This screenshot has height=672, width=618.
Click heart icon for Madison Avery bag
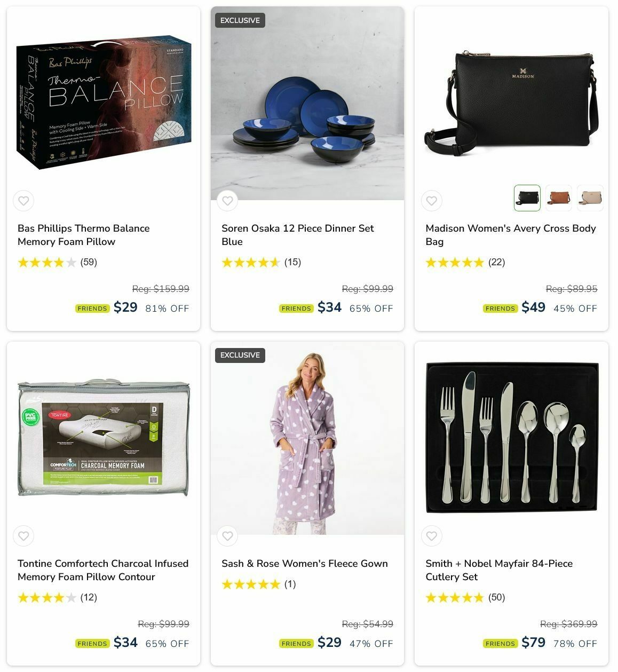click(x=431, y=201)
